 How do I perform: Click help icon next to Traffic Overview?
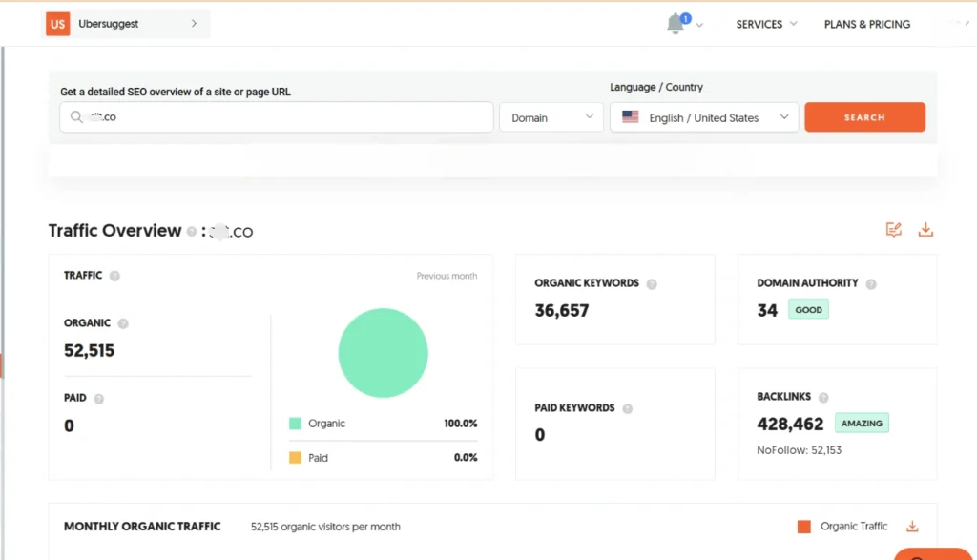tap(191, 231)
